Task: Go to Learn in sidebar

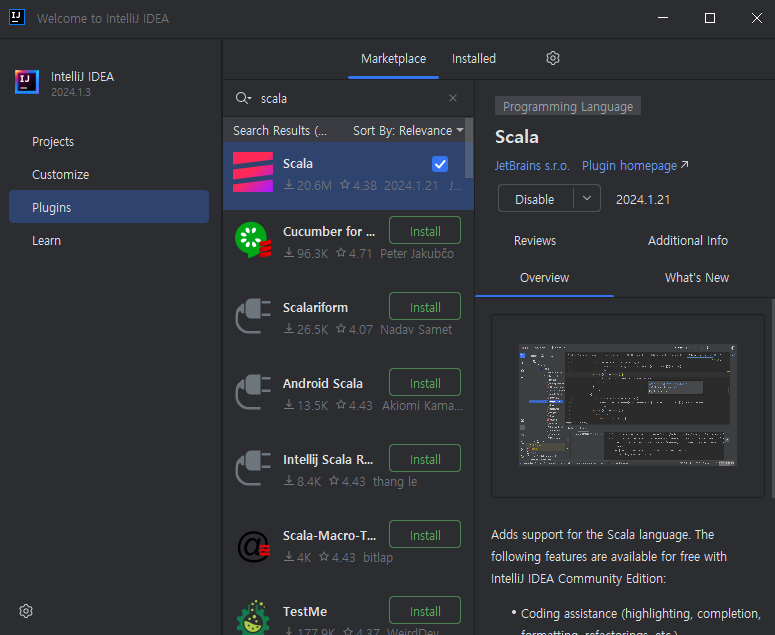Action: 109,241
